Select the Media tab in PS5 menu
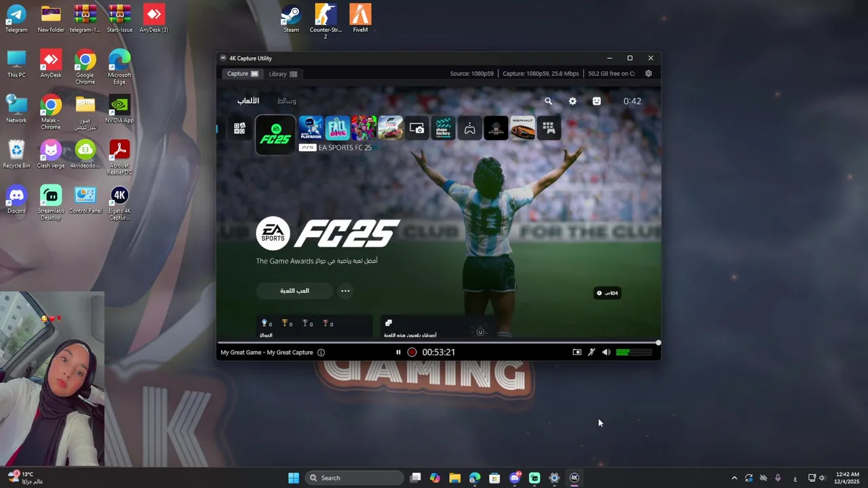Viewport: 868px width, 488px height. (x=286, y=101)
